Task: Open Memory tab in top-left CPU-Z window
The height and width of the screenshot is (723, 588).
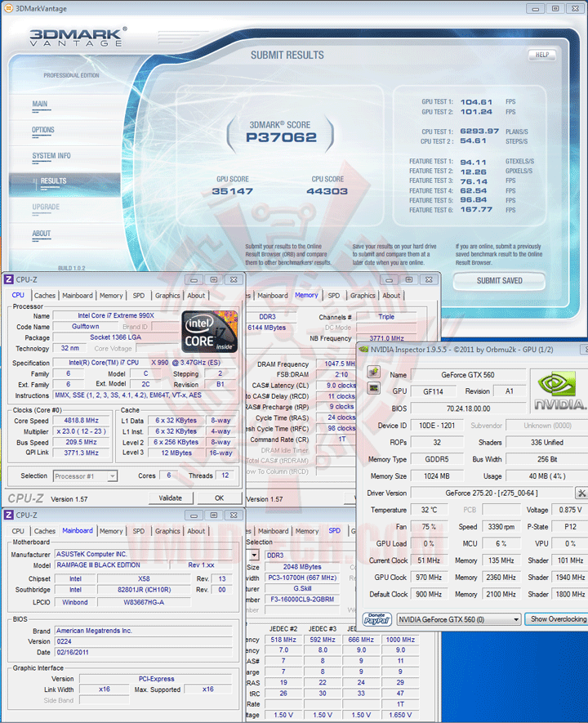Action: (111, 296)
